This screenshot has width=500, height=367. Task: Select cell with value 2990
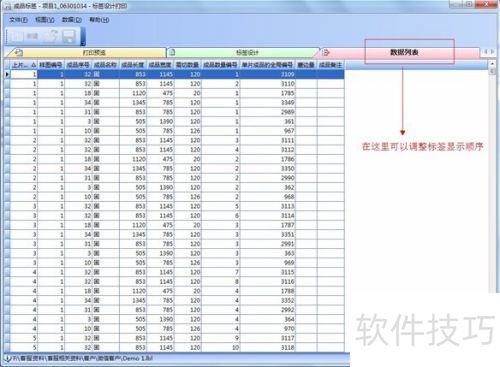pyautogui.click(x=268, y=178)
